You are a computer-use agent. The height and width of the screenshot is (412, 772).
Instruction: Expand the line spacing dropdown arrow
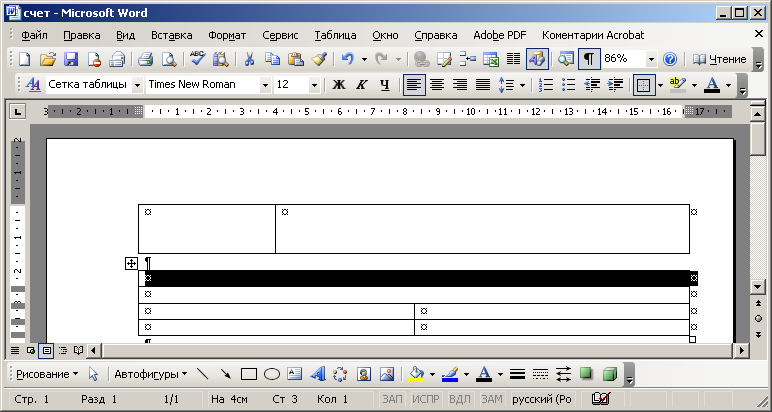(x=522, y=85)
